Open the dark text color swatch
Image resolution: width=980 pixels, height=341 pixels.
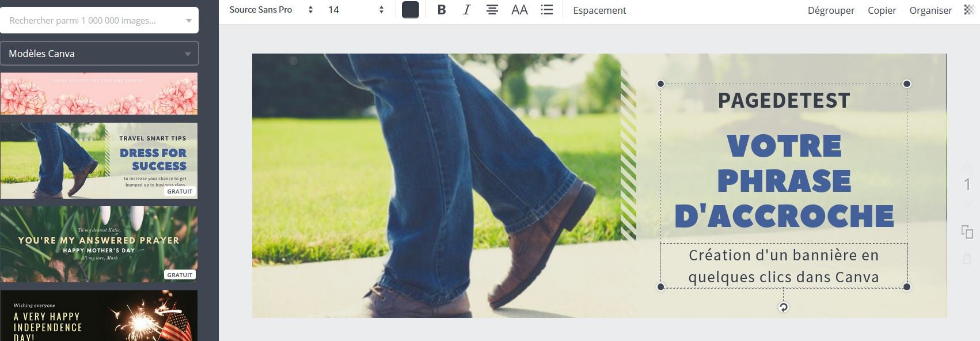(411, 10)
